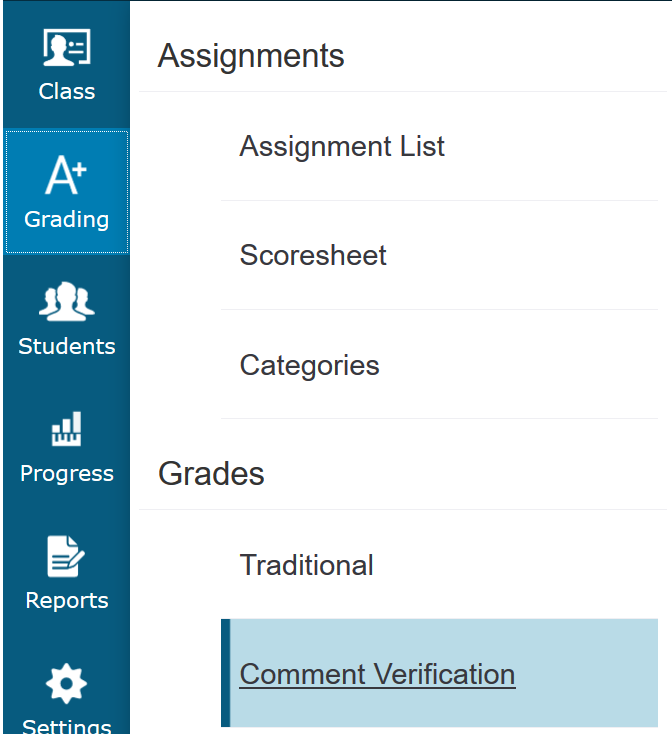The width and height of the screenshot is (672, 734).
Task: Follow the Comment Verification link
Action: point(377,674)
